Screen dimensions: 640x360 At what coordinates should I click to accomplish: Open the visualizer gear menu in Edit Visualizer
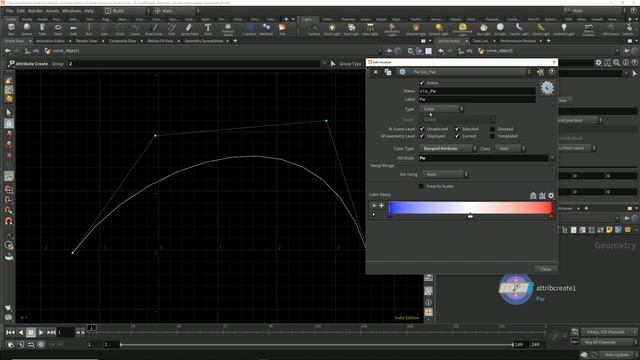(547, 88)
